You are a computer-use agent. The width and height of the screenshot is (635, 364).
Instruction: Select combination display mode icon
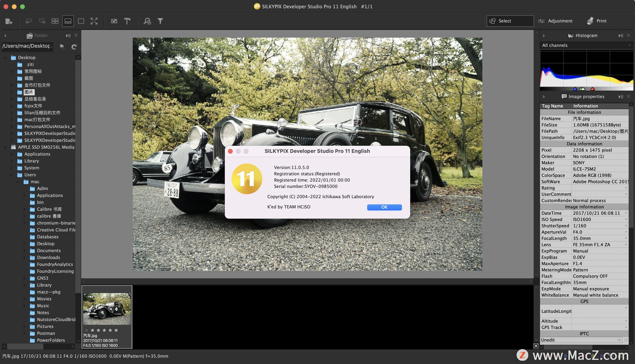68,21
